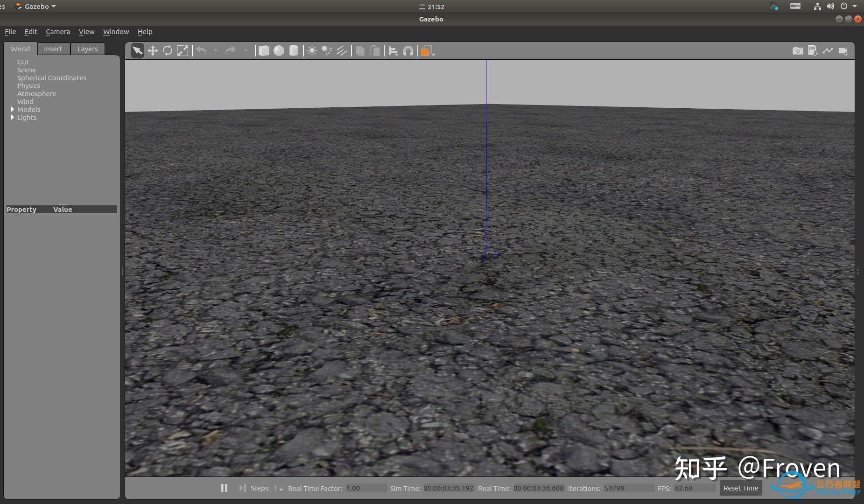Activate the selection arrow mode
Viewport: 864px width, 504px height.
point(137,51)
